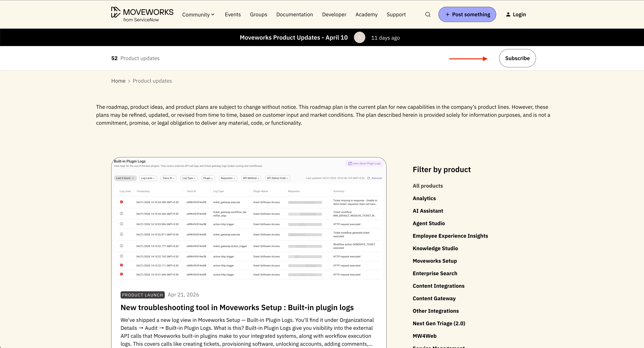This screenshot has height=348, width=644.
Task: Open Moveworks Product Updates April 10 banner
Action: point(293,38)
